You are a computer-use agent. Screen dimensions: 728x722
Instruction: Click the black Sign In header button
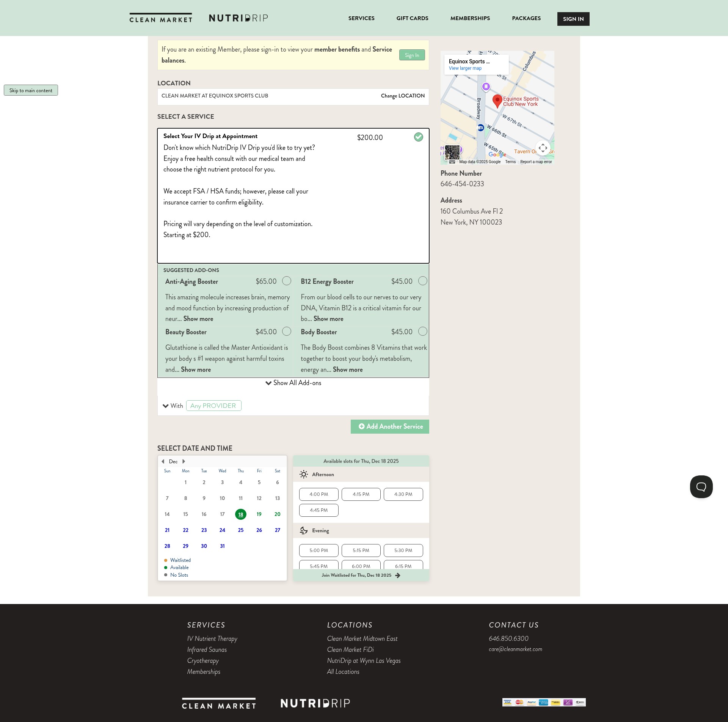pyautogui.click(x=573, y=19)
